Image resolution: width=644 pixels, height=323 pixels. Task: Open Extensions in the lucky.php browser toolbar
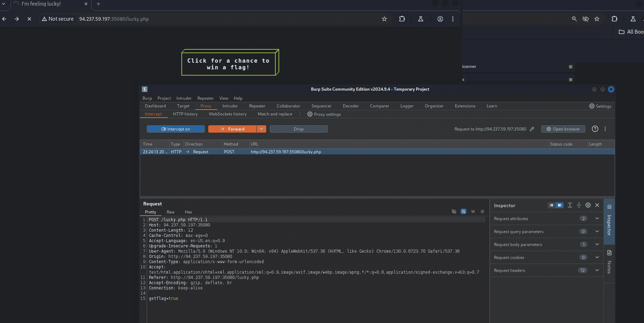tap(402, 19)
